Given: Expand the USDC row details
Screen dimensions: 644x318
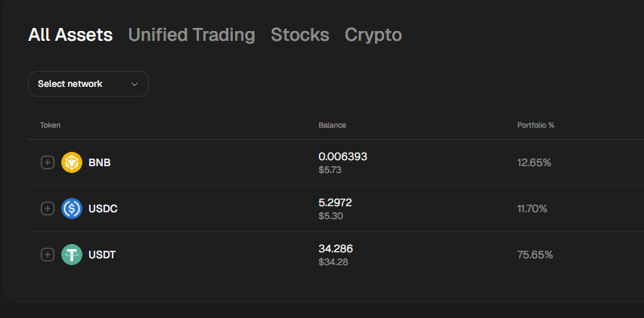Looking at the screenshot, I should click(47, 208).
